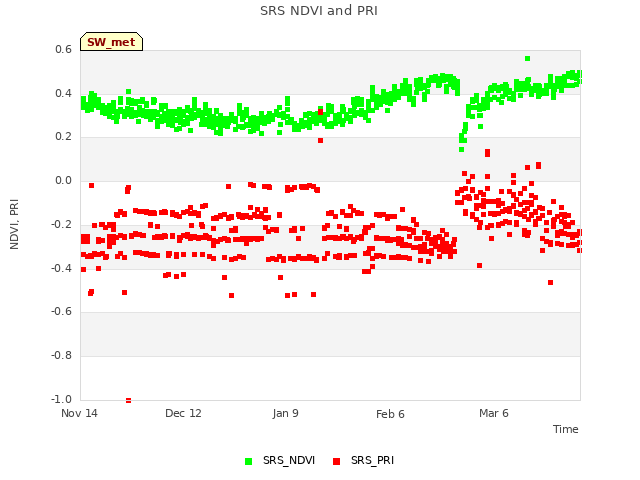Click the Time x-axis title

coord(565,429)
